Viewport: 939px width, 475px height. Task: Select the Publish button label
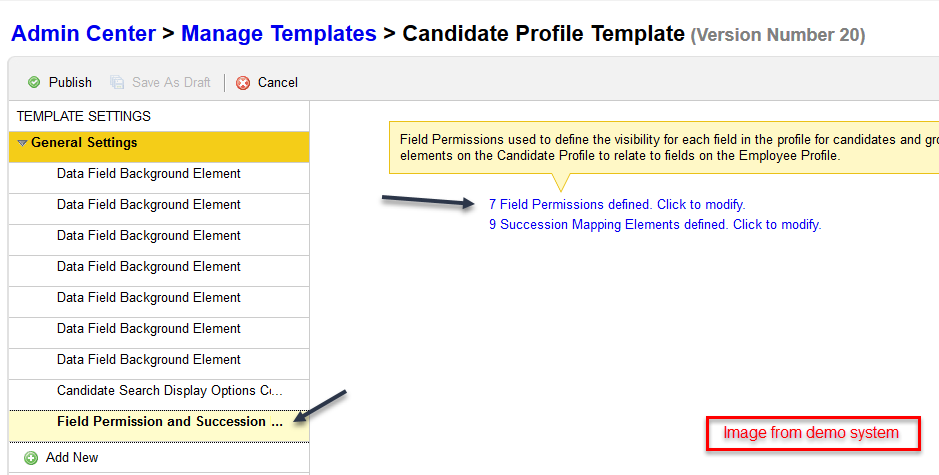click(x=70, y=82)
